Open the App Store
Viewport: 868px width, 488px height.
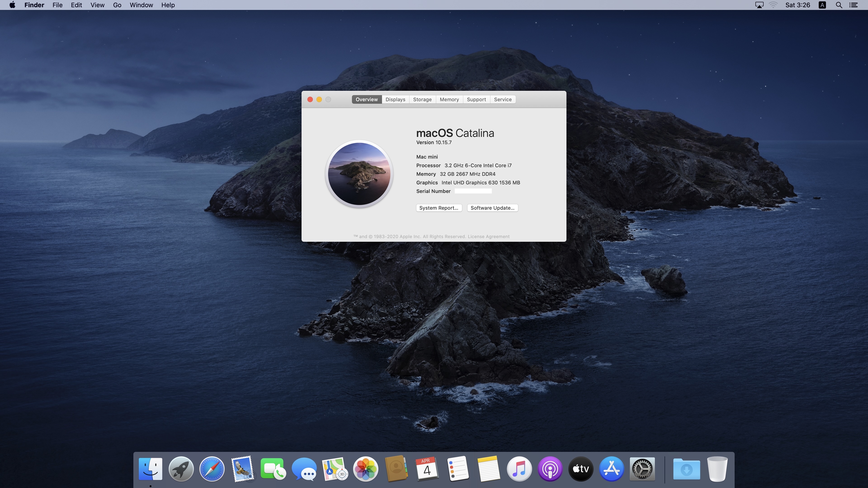click(x=612, y=469)
